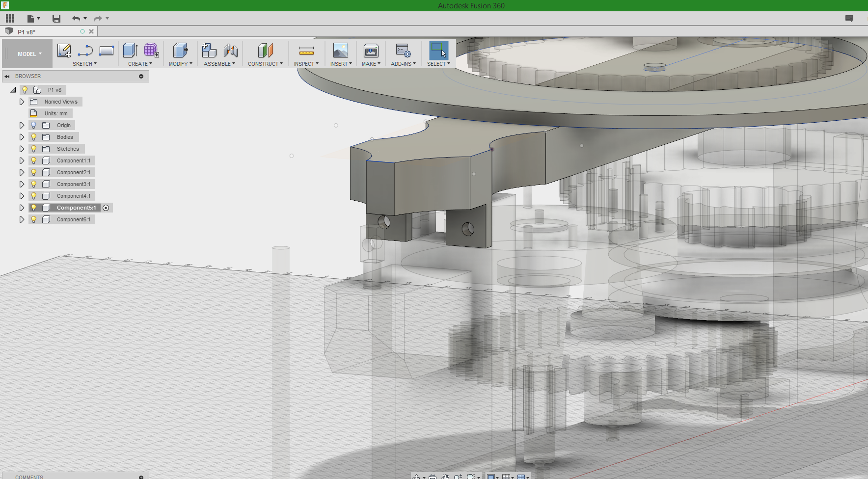Toggle the Component5:1 activate radio button

106,208
